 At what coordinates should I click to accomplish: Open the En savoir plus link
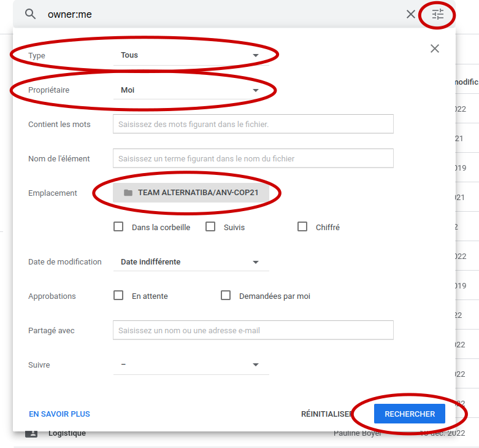click(x=59, y=414)
